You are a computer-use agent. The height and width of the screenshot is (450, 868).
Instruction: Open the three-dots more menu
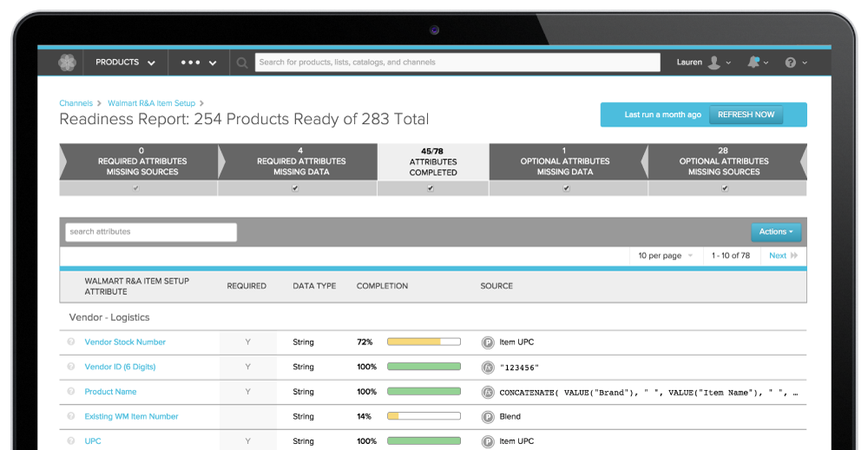click(197, 62)
